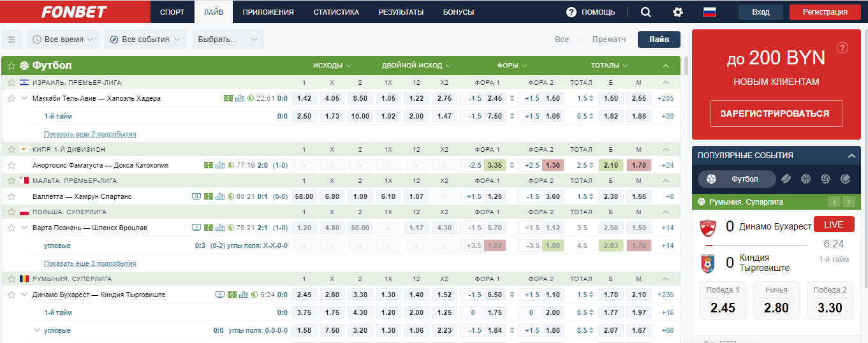Open pitch tracker for Анортосис Фамагуста match
Image resolution: width=868 pixels, height=343 pixels.
(x=208, y=165)
